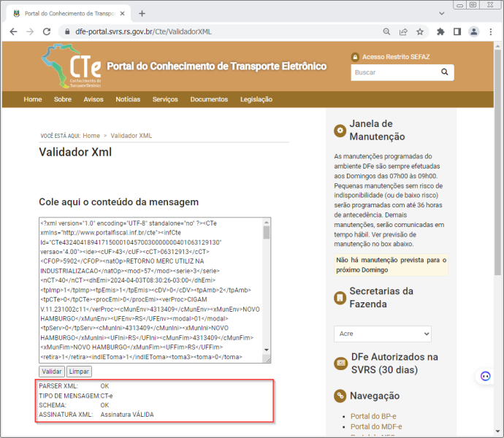The height and width of the screenshot is (438, 504).
Task: Click the address bar URL
Action: (x=143, y=31)
